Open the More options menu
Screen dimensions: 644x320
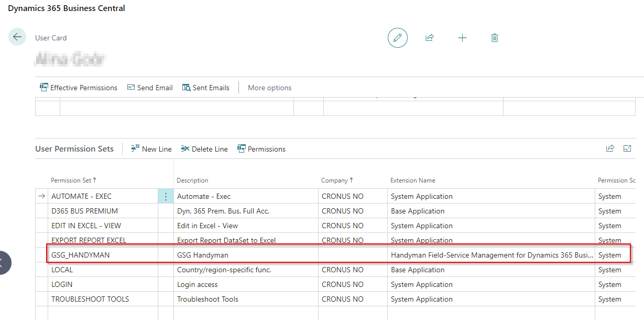[269, 87]
